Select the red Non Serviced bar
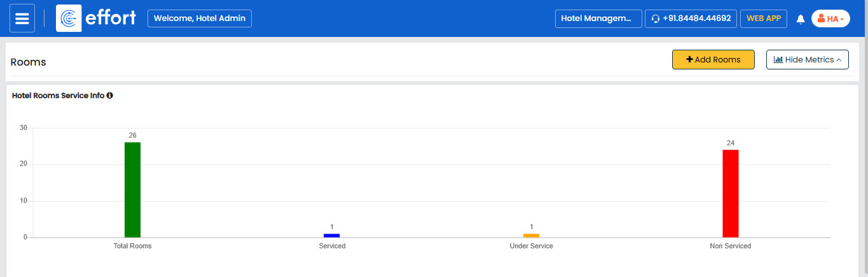Image resolution: width=868 pixels, height=277 pixels. pyautogui.click(x=731, y=194)
